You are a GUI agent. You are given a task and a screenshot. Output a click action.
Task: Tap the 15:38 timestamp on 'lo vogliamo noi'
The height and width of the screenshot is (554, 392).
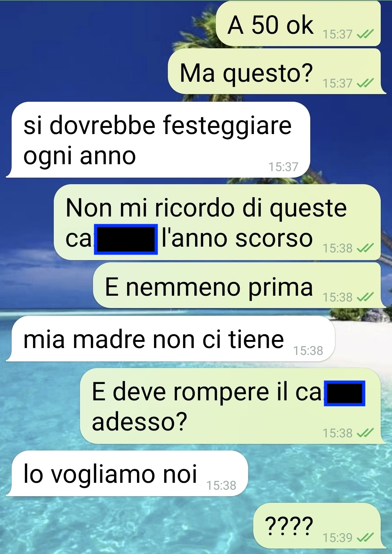(221, 485)
